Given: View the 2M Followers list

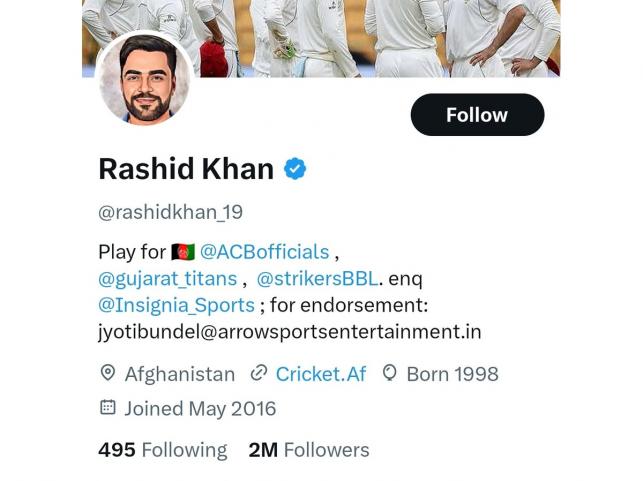Looking at the screenshot, I should tap(309, 450).
